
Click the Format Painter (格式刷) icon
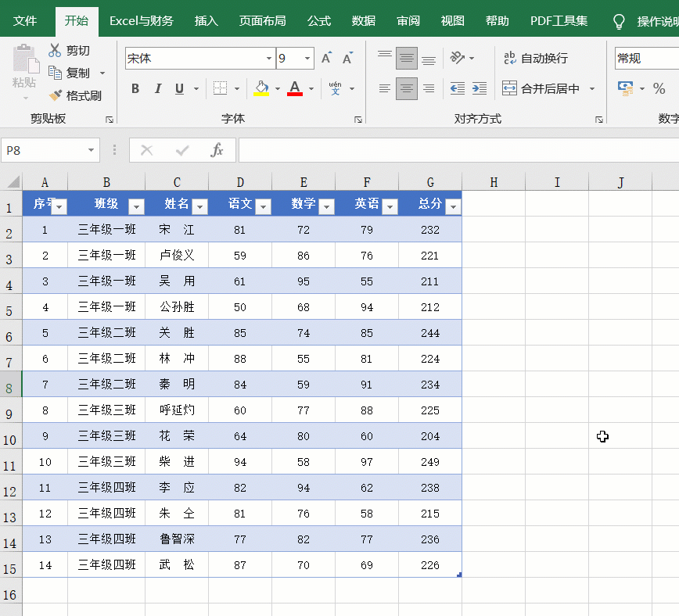[x=56, y=95]
